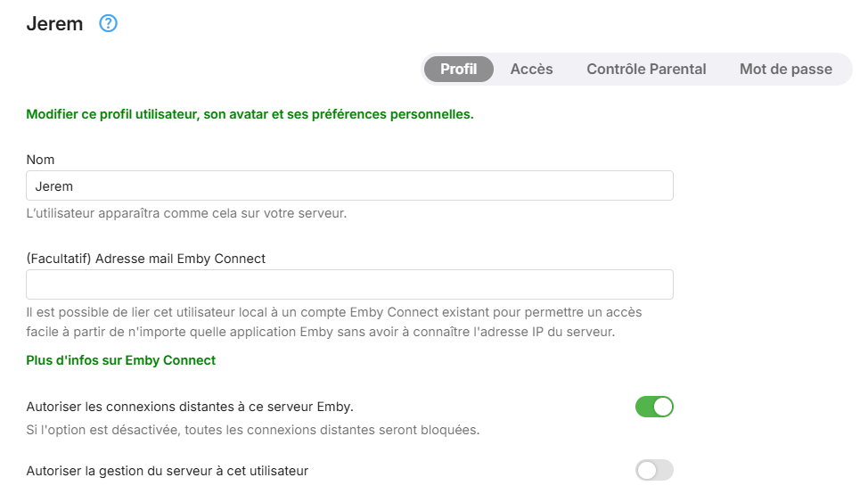This screenshot has height=494, width=868.
Task: Focus the Nom input field
Action: (349, 186)
